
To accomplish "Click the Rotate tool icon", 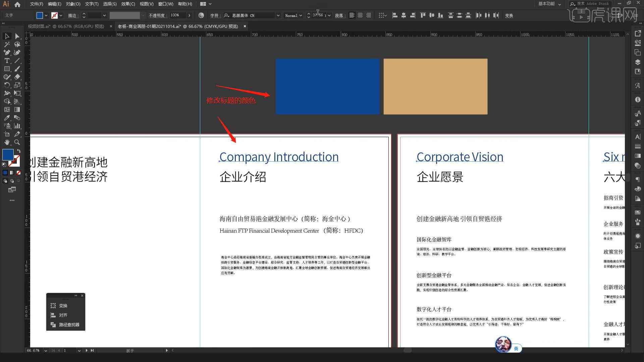I will click(6, 86).
